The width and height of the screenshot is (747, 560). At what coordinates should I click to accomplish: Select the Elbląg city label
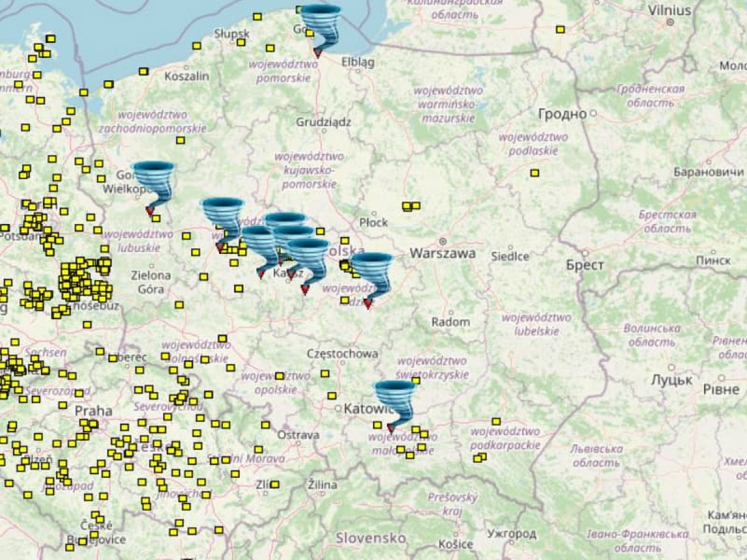(x=358, y=62)
